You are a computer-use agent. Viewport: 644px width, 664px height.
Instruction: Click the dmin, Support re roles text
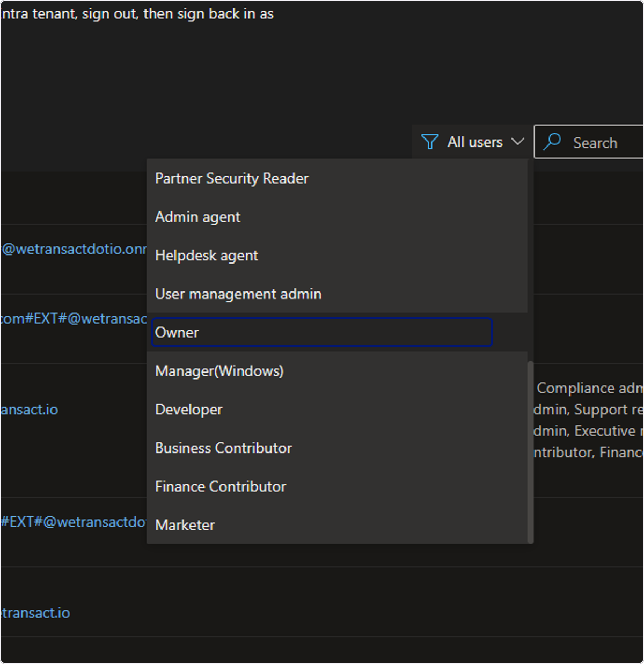588,410
